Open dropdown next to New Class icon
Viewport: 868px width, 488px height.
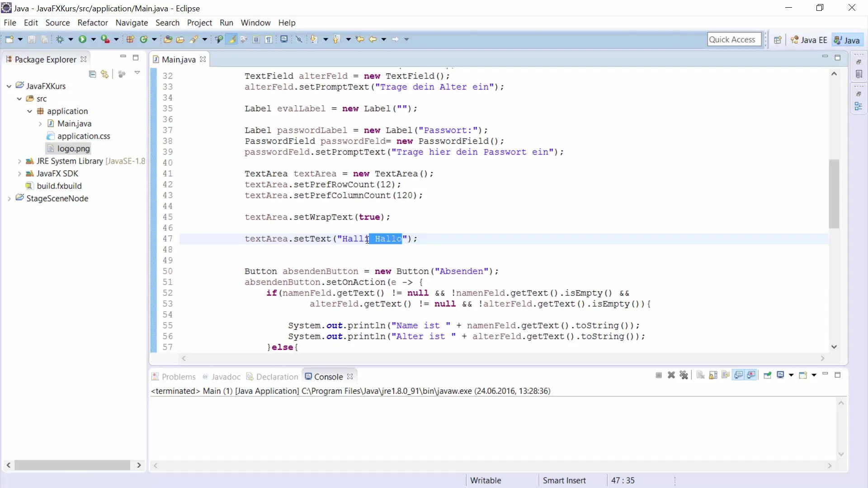click(x=154, y=39)
